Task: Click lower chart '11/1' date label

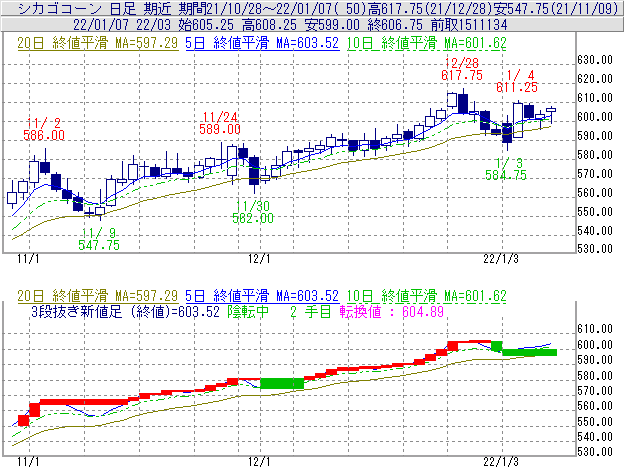Action: click(x=28, y=462)
